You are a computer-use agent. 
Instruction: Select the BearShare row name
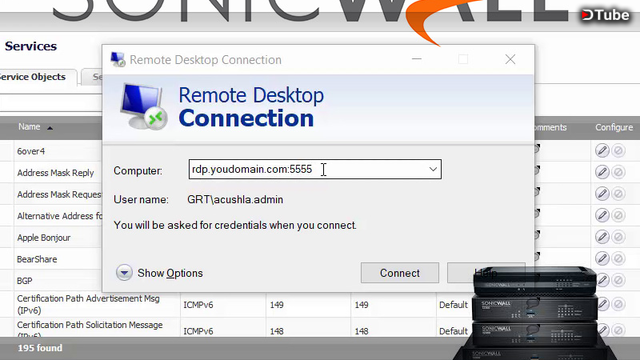coord(37,259)
